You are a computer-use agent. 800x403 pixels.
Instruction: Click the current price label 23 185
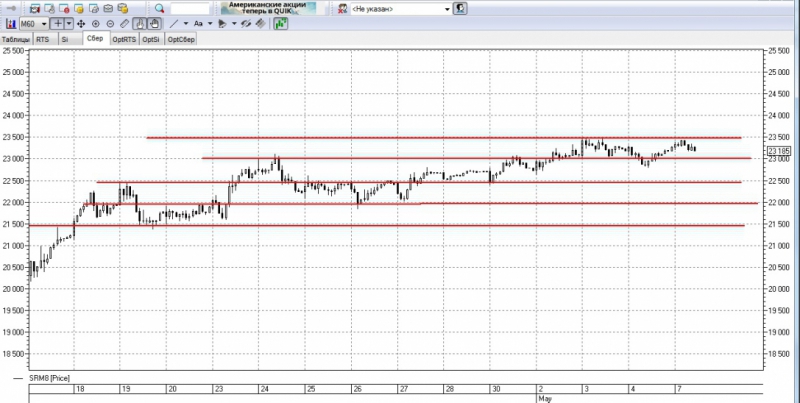click(x=779, y=151)
